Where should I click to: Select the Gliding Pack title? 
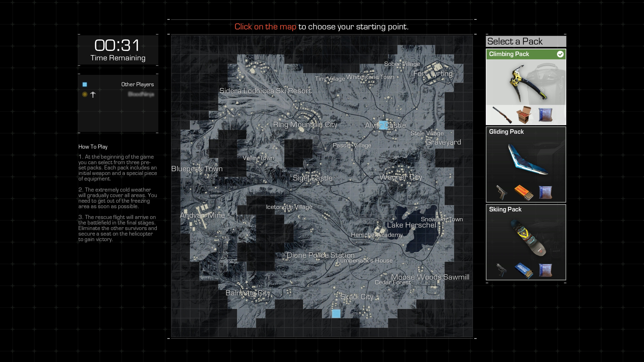(x=506, y=132)
